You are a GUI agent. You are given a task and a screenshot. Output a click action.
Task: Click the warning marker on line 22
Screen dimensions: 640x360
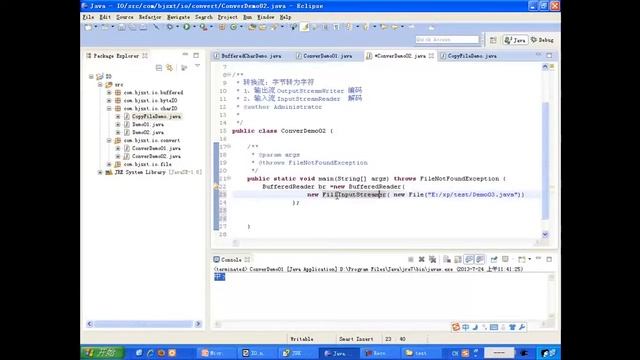pos(216,187)
